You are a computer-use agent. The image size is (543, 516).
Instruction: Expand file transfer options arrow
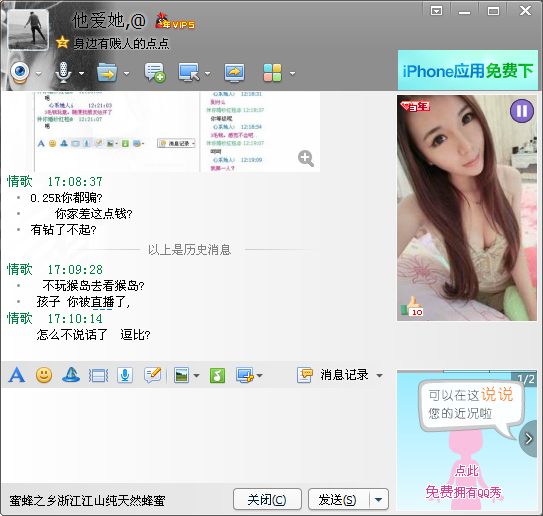tap(126, 73)
